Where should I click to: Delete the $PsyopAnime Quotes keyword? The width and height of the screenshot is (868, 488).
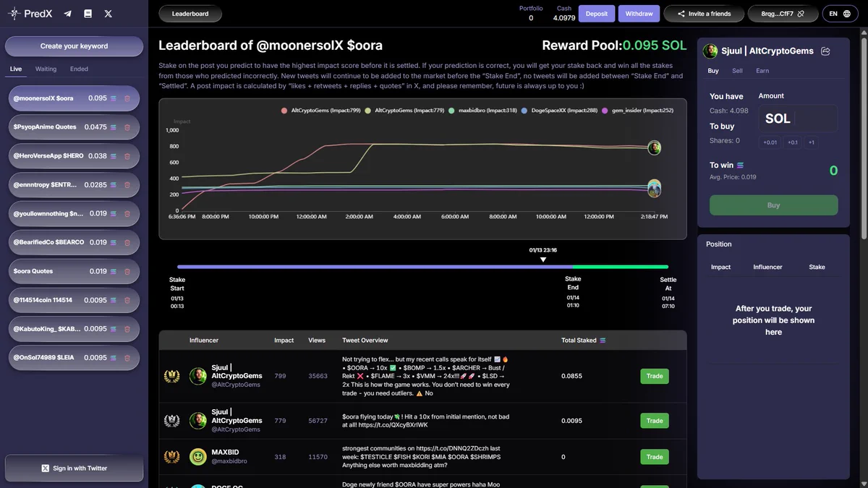127,127
